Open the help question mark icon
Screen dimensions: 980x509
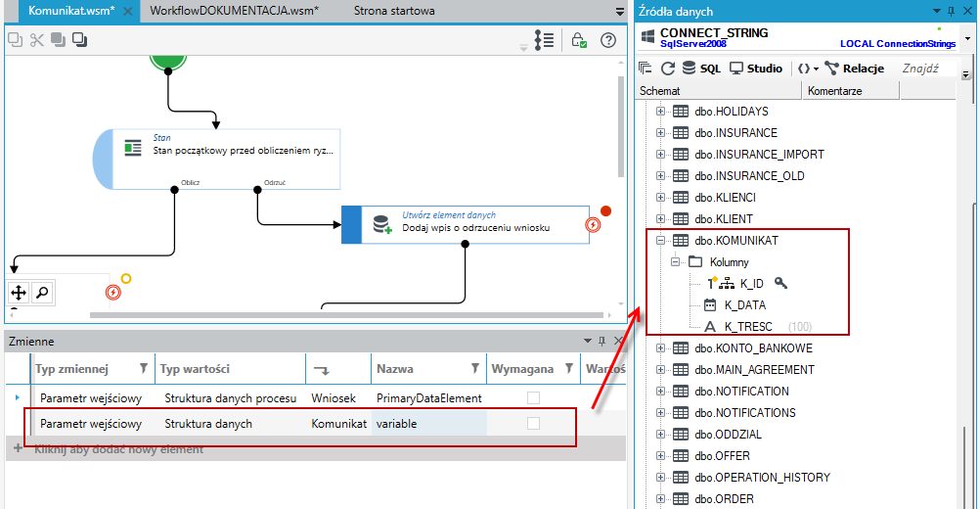pos(608,40)
